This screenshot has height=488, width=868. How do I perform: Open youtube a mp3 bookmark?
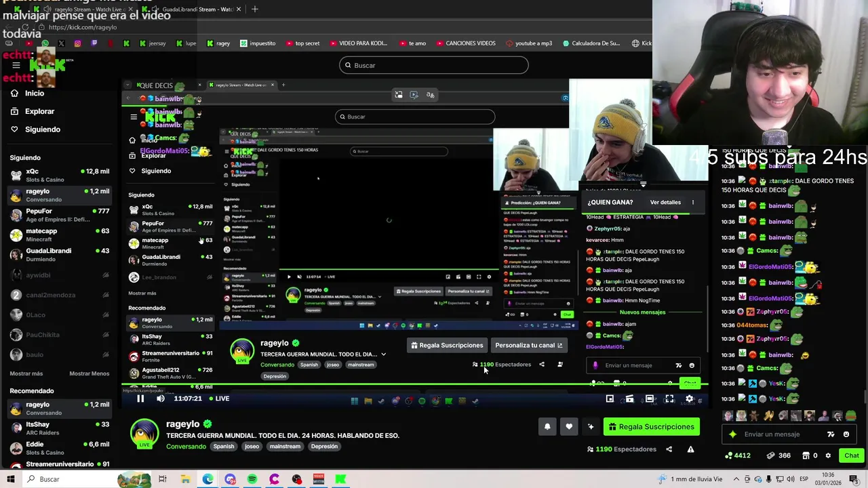(x=528, y=43)
